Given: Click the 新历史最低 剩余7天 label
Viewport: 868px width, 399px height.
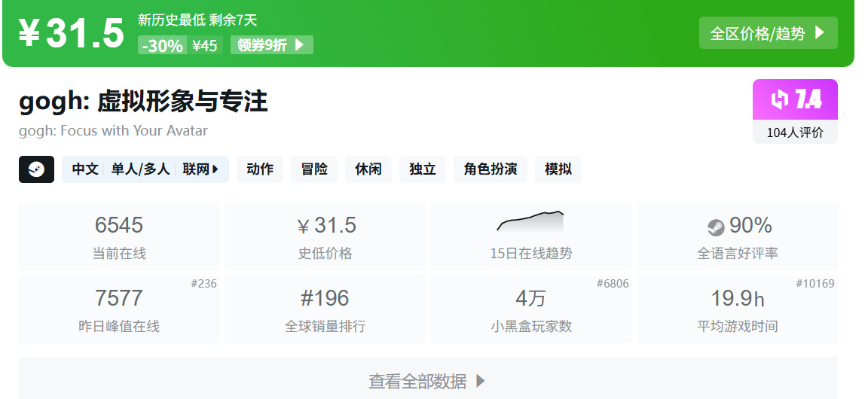Looking at the screenshot, I should point(197,20).
